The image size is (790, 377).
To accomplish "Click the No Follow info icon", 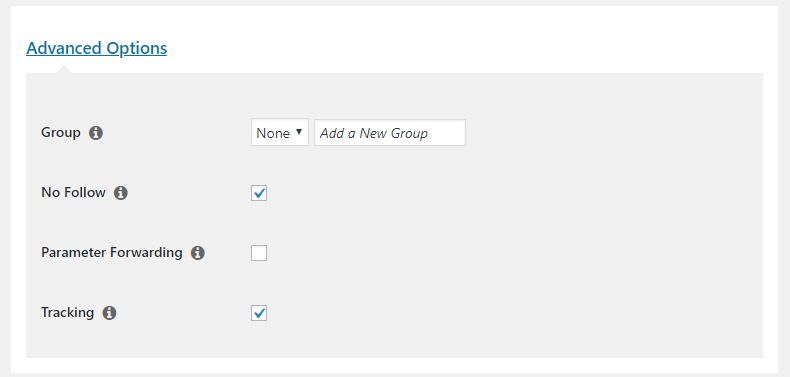I will tap(120, 193).
